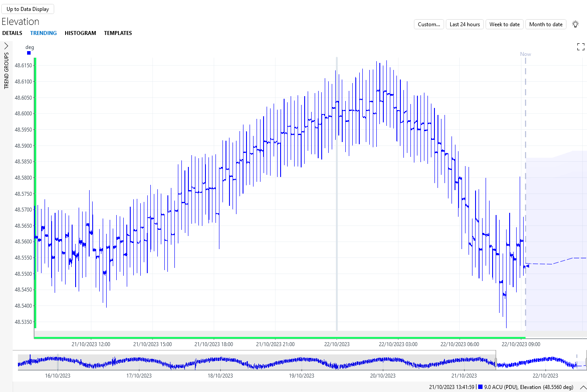Open the Custom... time range button
This screenshot has height=392, width=587.
[429, 24]
